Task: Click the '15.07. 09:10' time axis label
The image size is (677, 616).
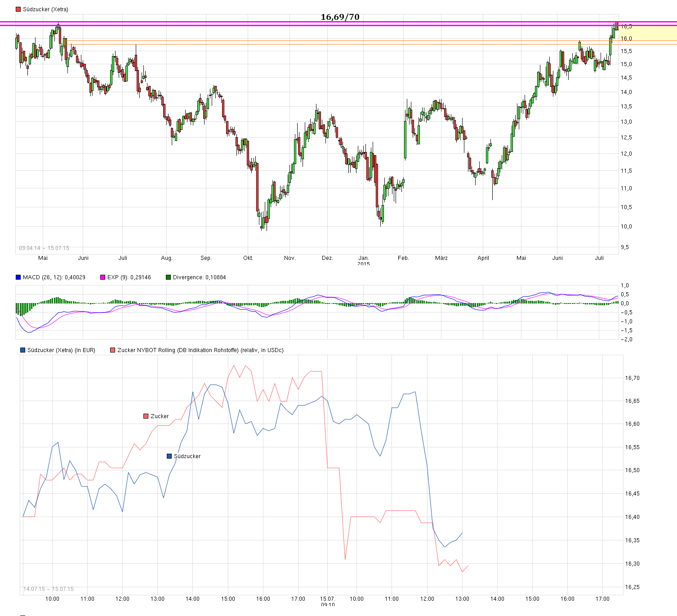Action: point(328,602)
